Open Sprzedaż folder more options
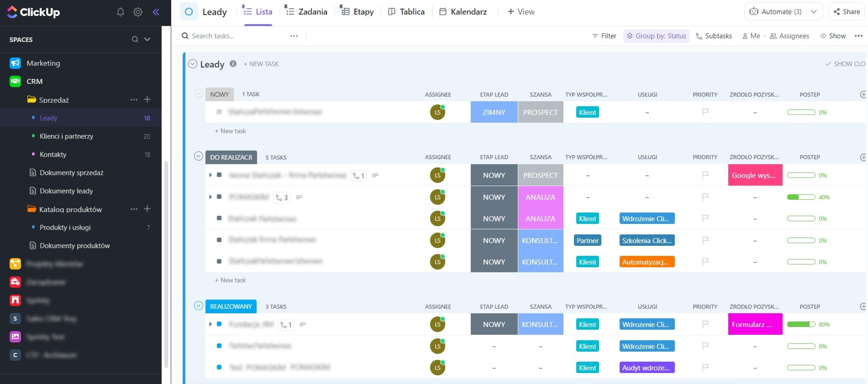 coord(134,99)
